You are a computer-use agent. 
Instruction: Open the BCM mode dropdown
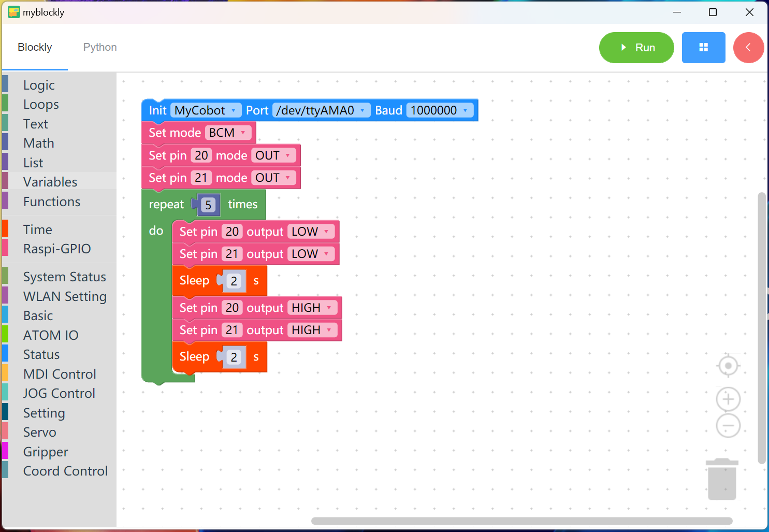(228, 133)
